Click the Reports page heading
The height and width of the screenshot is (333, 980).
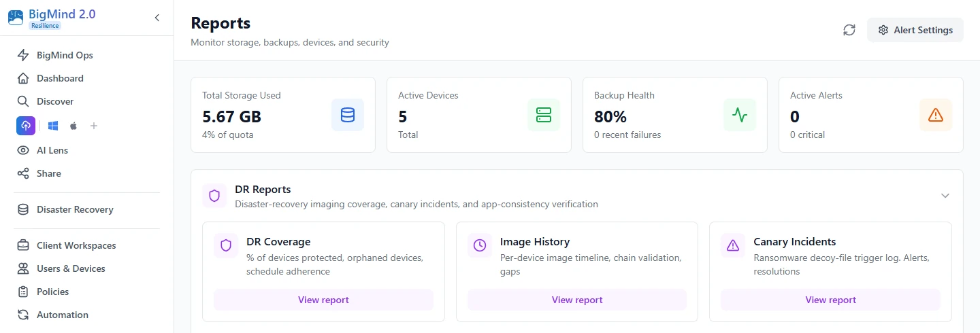point(220,23)
